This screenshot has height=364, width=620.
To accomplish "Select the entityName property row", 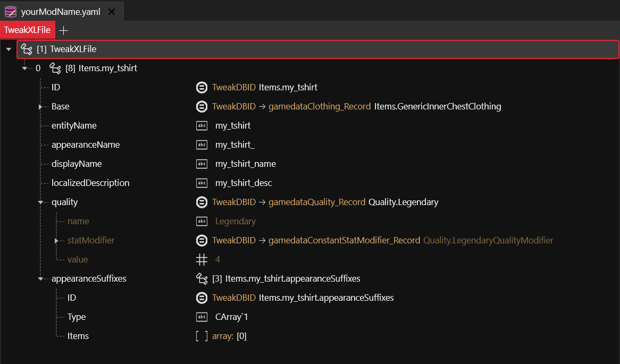I will click(x=74, y=125).
